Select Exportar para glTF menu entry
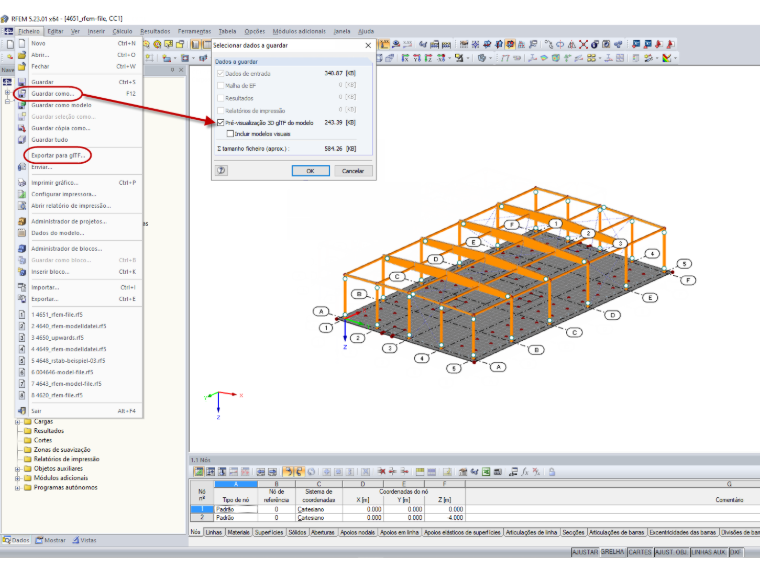The image size is (760, 570). tap(58, 156)
